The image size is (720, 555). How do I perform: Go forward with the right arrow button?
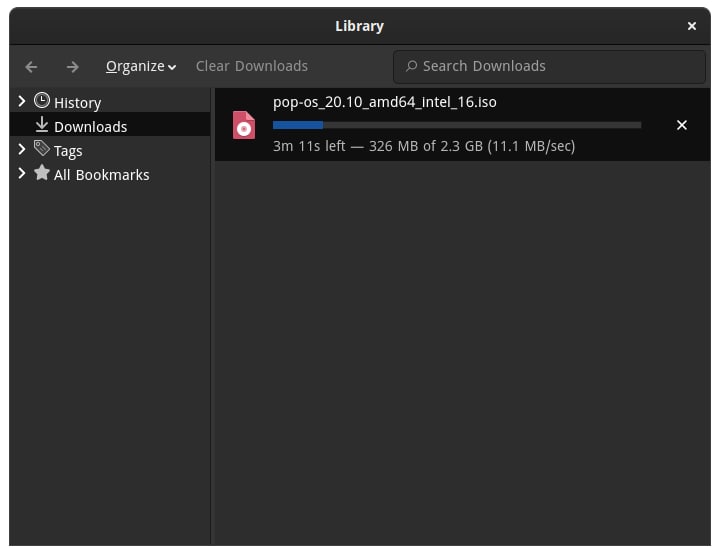point(73,67)
